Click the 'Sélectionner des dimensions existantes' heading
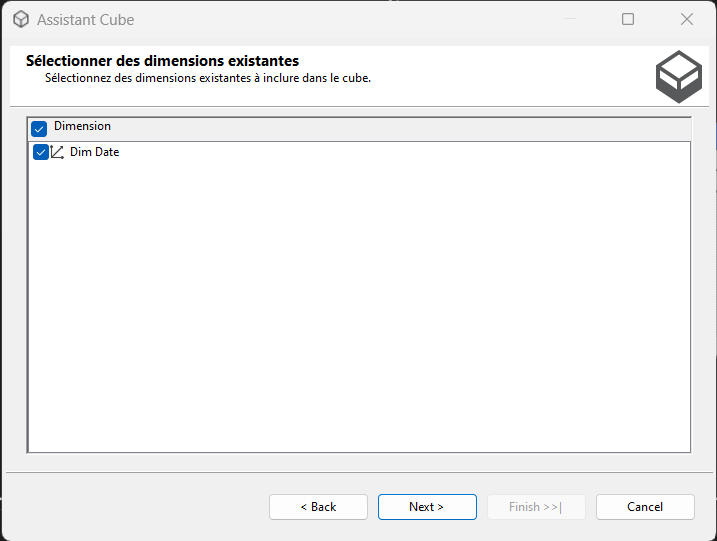This screenshot has height=541, width=717. click(x=162, y=61)
